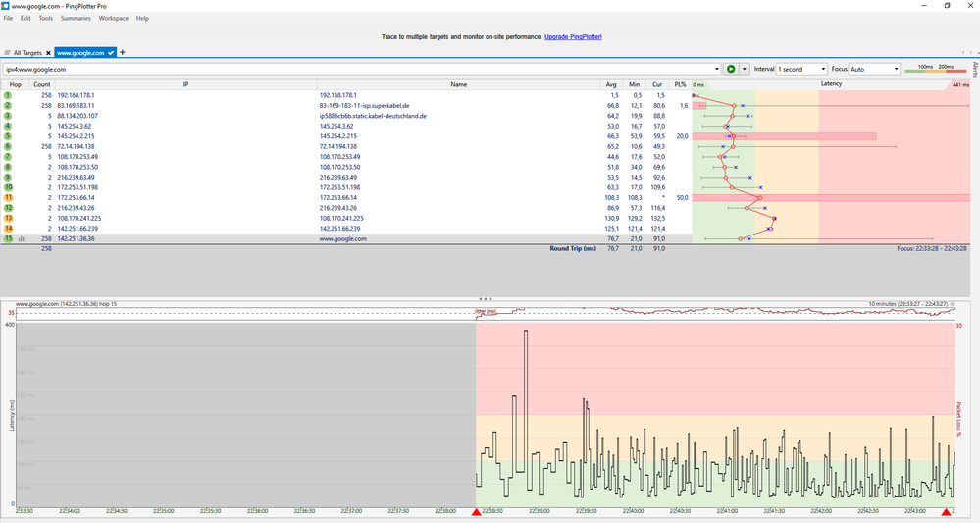Click the Avg column header
The width and height of the screenshot is (980, 523).
pos(610,84)
